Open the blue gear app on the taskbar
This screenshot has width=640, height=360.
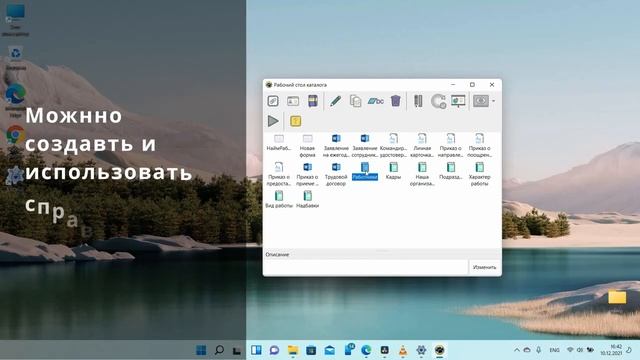pyautogui.click(x=421, y=350)
